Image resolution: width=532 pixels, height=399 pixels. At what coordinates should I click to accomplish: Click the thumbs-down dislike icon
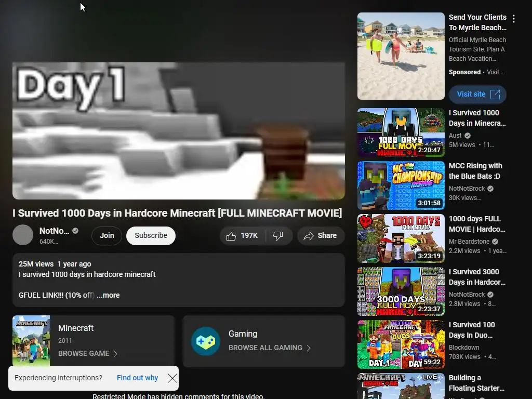[x=278, y=236]
